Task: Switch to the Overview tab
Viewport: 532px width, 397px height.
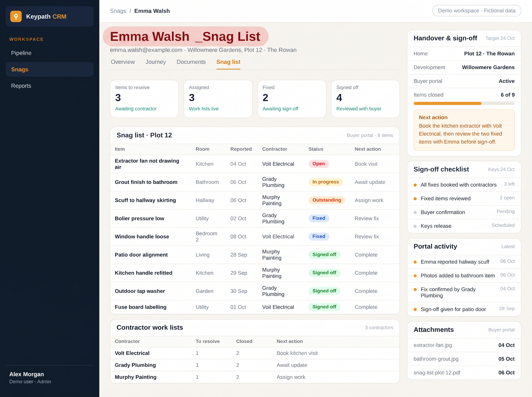Action: click(123, 62)
